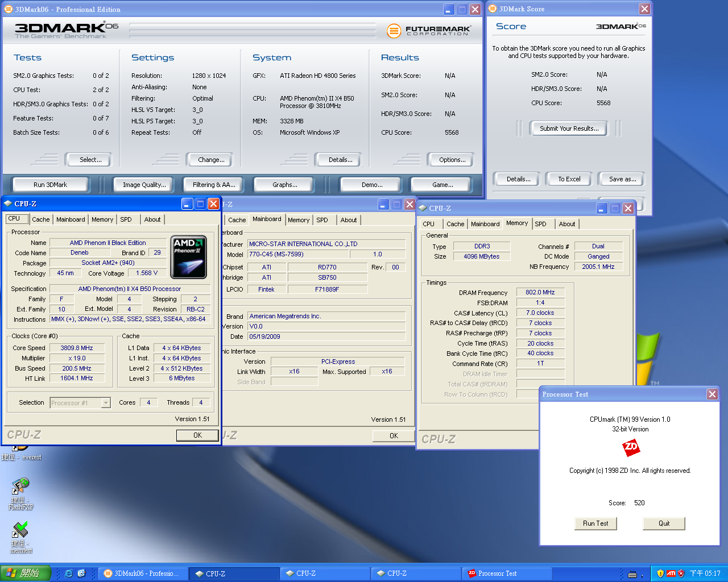Click the Futuremark Corporation logo
728x582 pixels.
pyautogui.click(x=428, y=30)
